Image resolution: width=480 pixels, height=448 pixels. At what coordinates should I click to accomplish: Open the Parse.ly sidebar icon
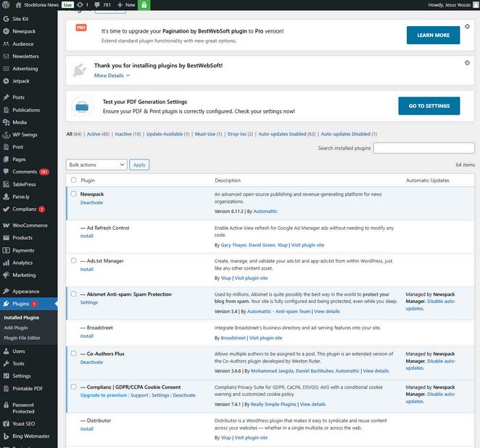6,196
